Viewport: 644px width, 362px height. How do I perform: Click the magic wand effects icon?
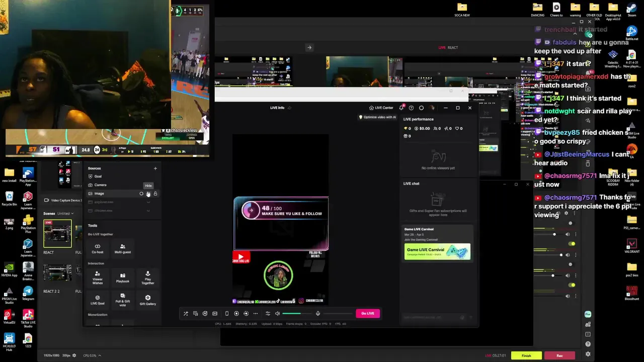pos(186,314)
